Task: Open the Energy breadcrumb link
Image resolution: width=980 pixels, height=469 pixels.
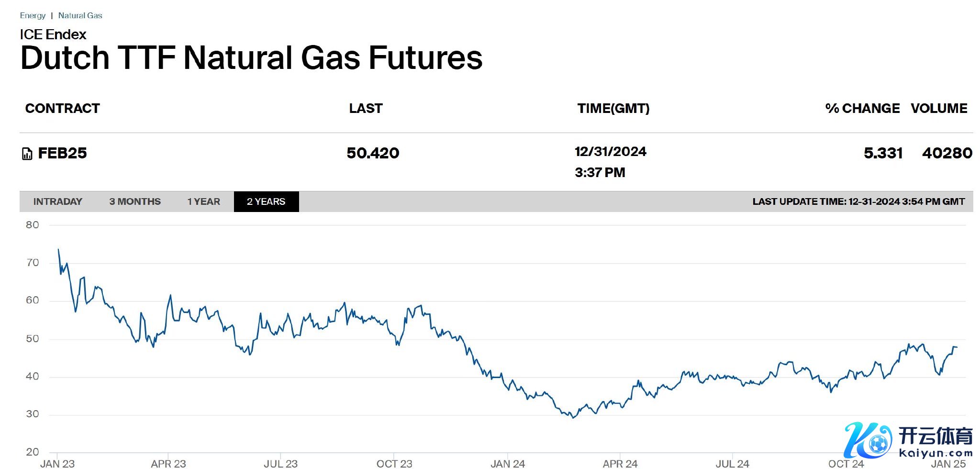Action: (33, 15)
